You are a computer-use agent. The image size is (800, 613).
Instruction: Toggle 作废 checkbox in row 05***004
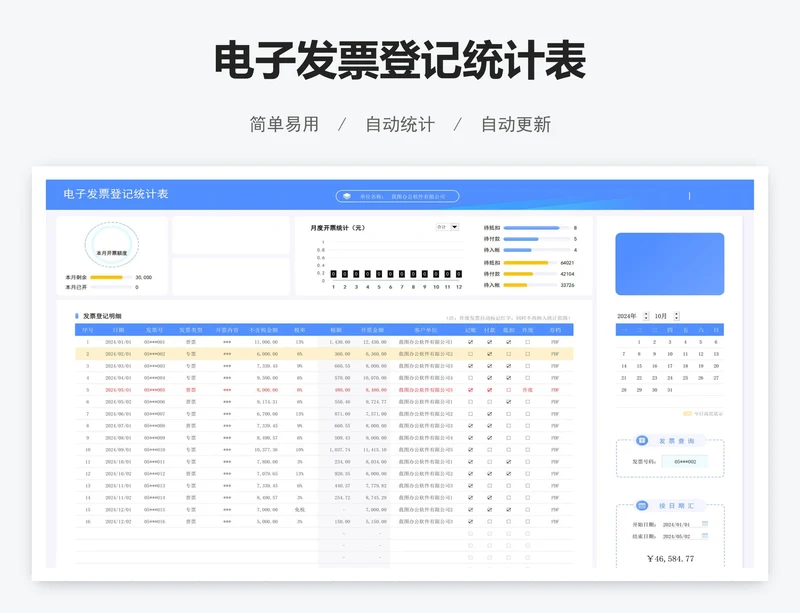[x=527, y=378]
